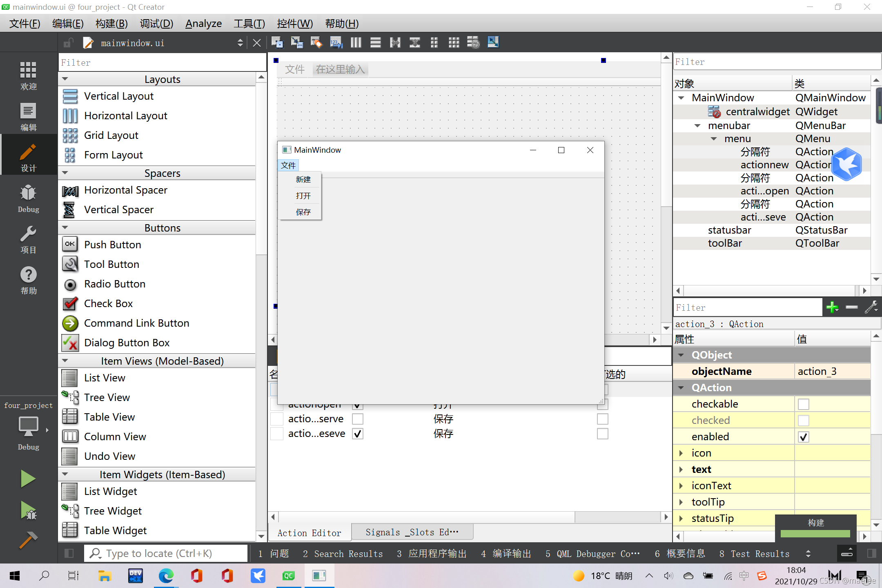Select the toolBar object in tree
This screenshot has width=882, height=588.
tap(725, 243)
